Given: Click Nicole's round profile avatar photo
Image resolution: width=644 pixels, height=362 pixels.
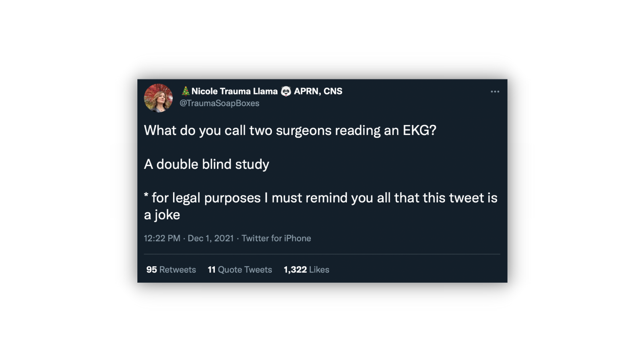Looking at the screenshot, I should 159,98.
